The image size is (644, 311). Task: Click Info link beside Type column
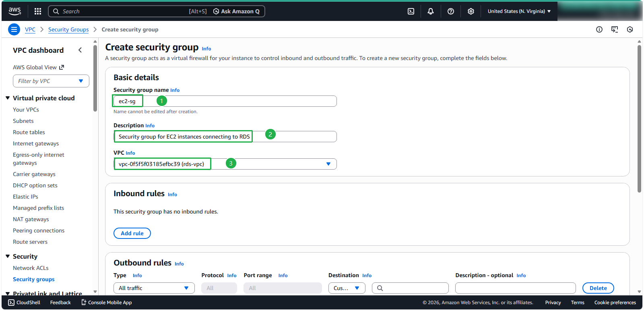click(137, 276)
